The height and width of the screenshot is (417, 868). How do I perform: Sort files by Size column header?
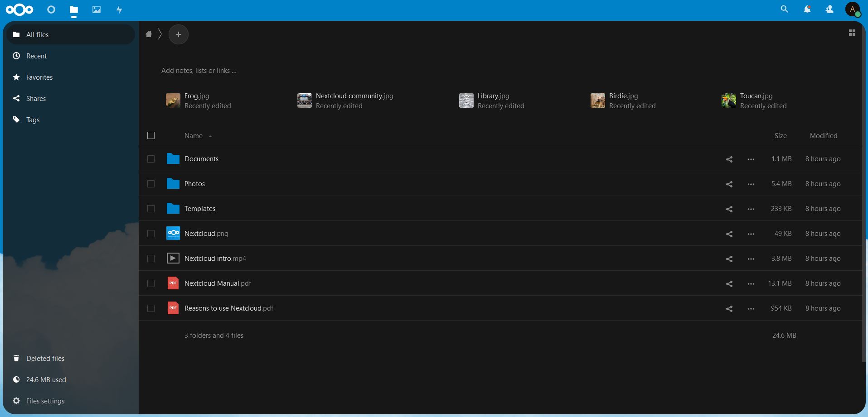click(781, 136)
